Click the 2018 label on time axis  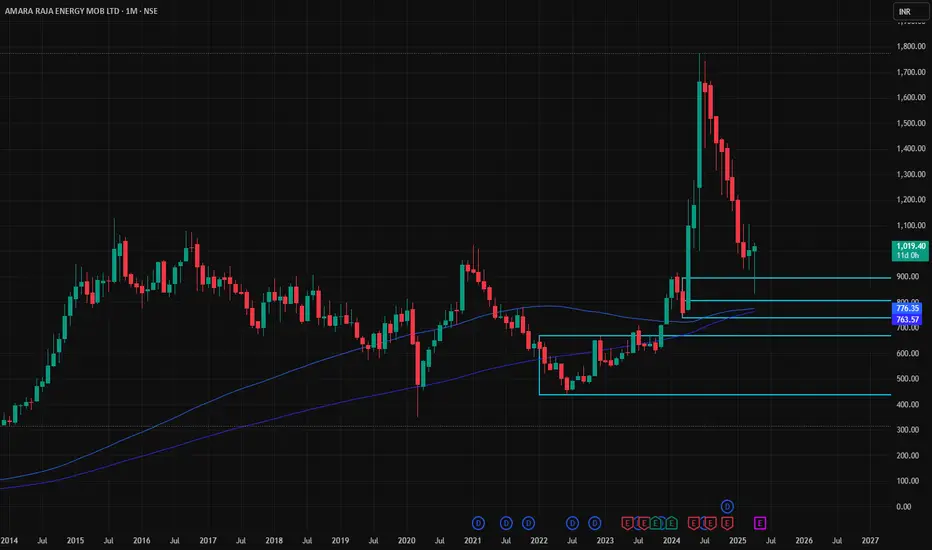pyautogui.click(x=274, y=540)
